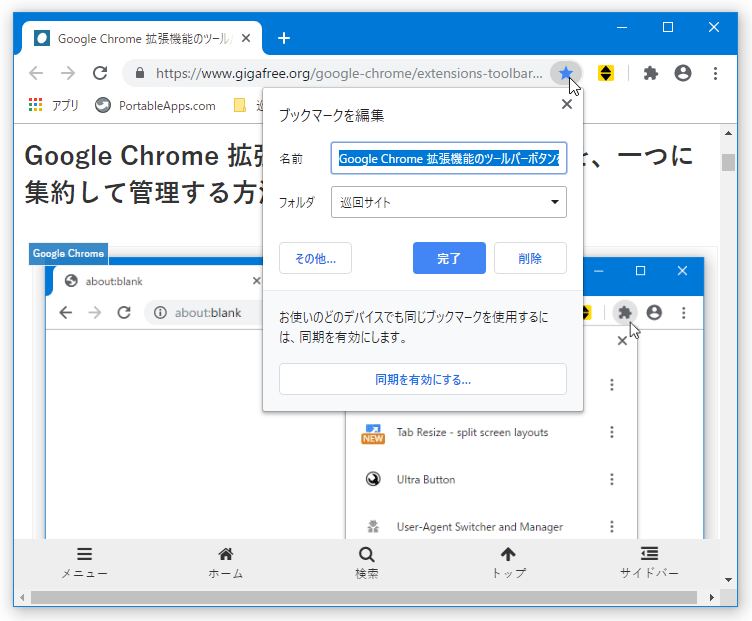
Task: Open the PortableApps.com bookmark
Action: [155, 105]
